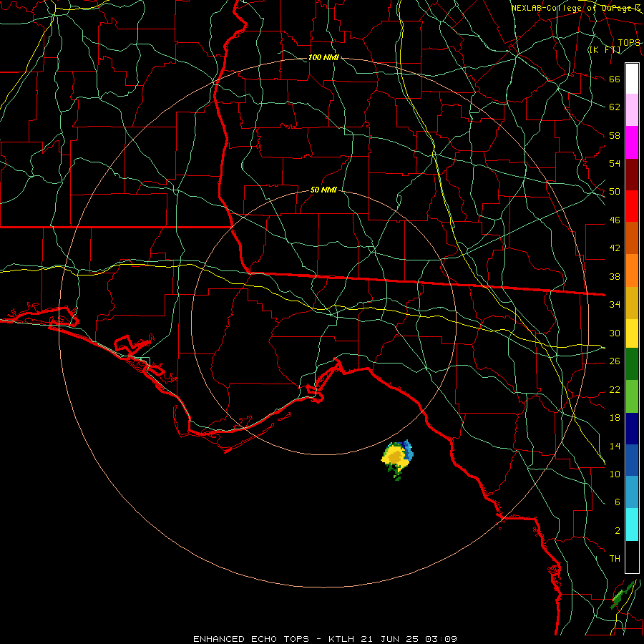644x644 pixels.
Task: Click the 50 NMI range ring label
Action: pyautogui.click(x=323, y=190)
